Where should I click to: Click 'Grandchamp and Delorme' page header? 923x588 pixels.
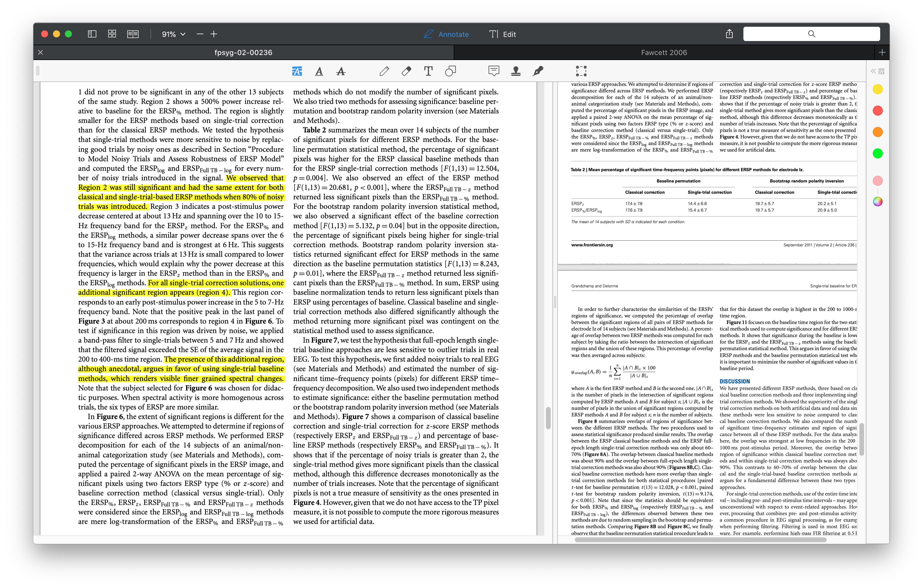tap(594, 286)
